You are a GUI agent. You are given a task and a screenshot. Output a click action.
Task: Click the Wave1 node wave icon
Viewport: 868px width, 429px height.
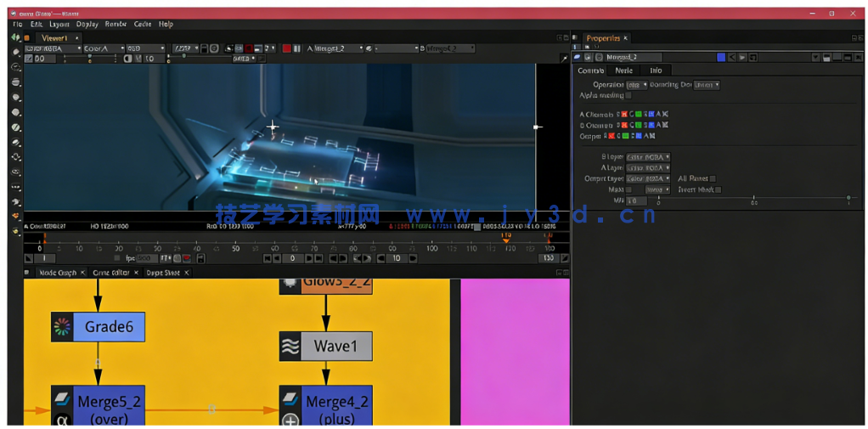click(x=290, y=347)
